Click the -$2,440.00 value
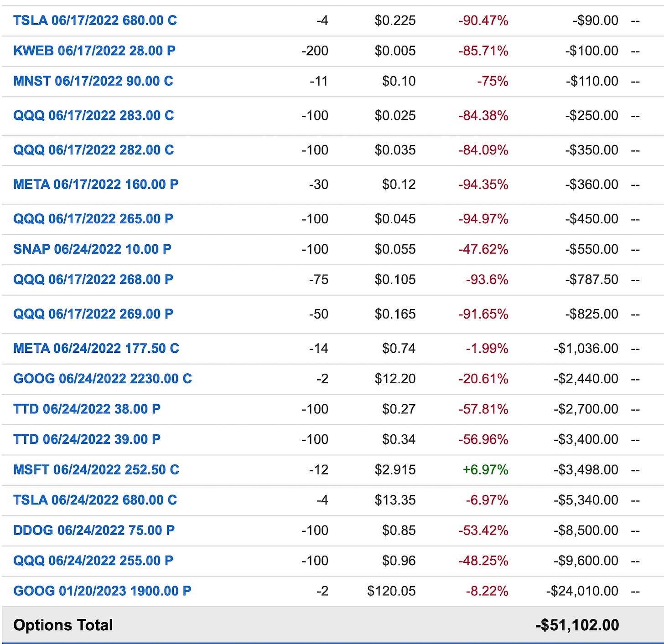The width and height of the screenshot is (664, 644). click(586, 379)
